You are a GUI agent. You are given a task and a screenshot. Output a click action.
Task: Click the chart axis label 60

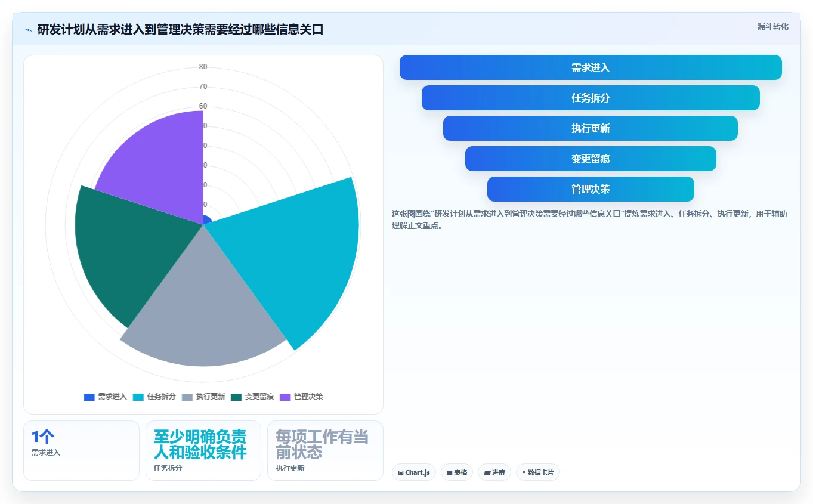tap(203, 106)
